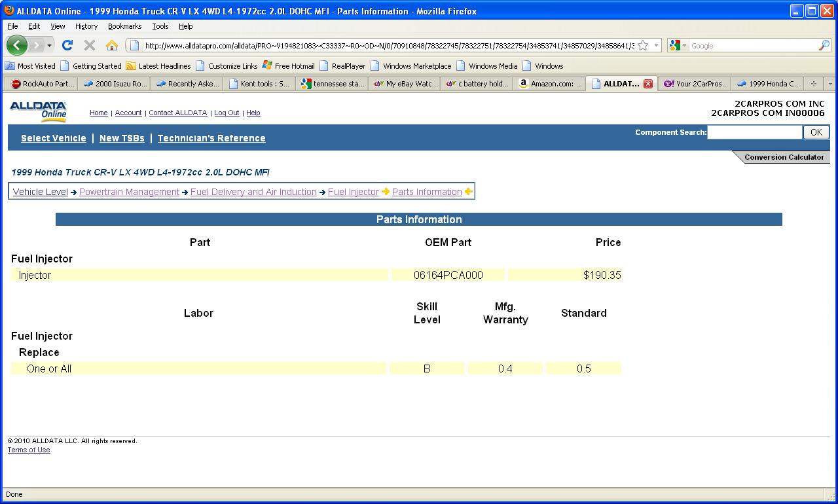
Task: Expand the URL bar history dropdown
Action: tap(655, 46)
